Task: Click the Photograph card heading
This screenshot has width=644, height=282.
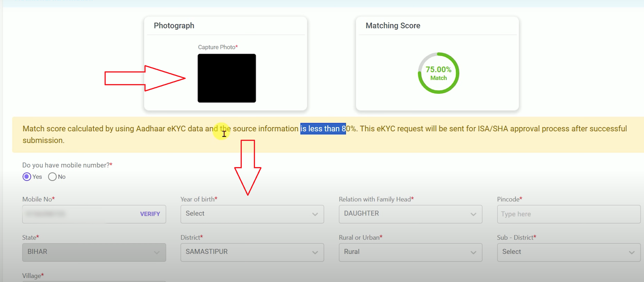Action: coord(174,26)
